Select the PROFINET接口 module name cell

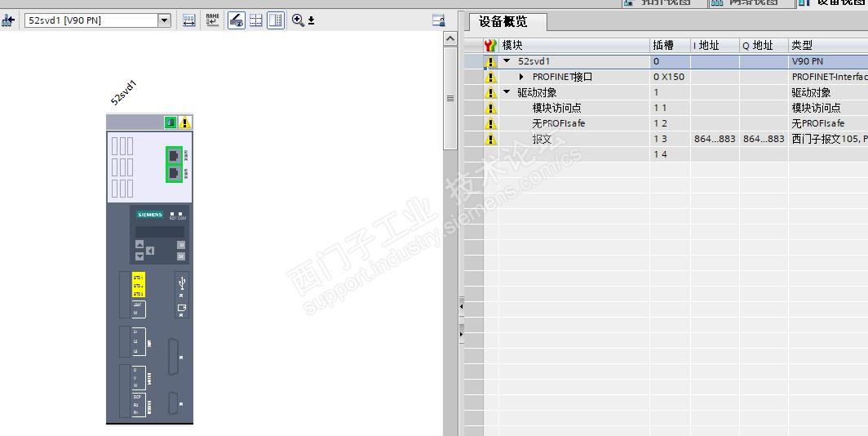click(x=562, y=77)
